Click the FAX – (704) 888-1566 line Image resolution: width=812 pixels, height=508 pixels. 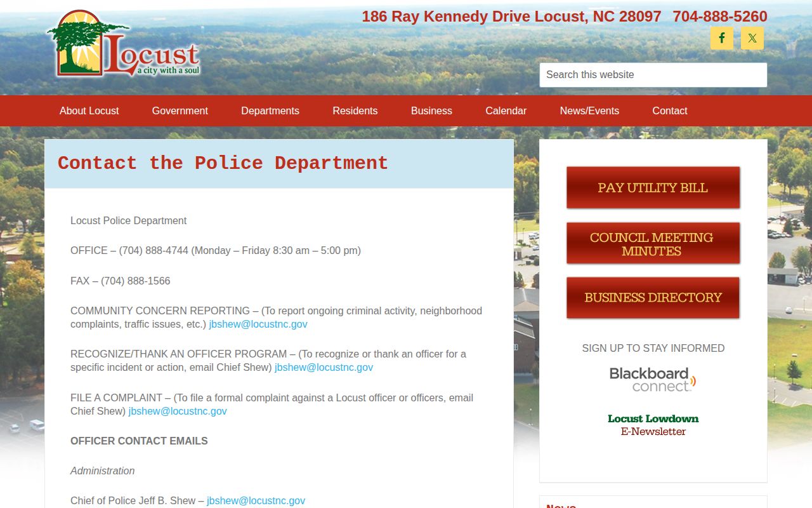121,281
